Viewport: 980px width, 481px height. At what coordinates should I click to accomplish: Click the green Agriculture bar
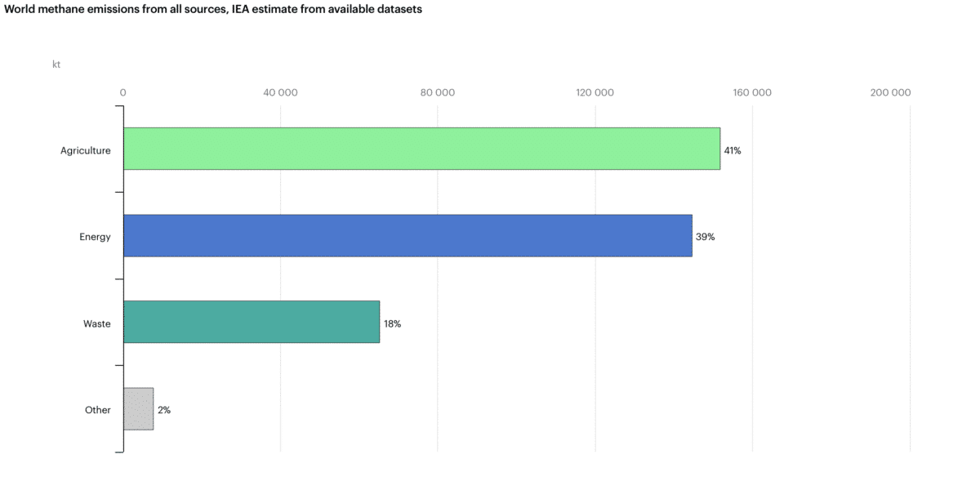pos(421,149)
